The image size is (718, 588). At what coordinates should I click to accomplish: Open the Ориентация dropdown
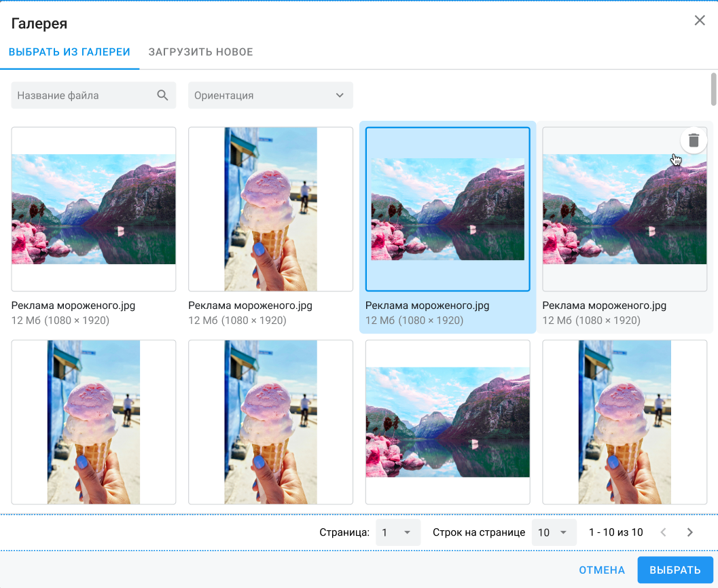270,95
